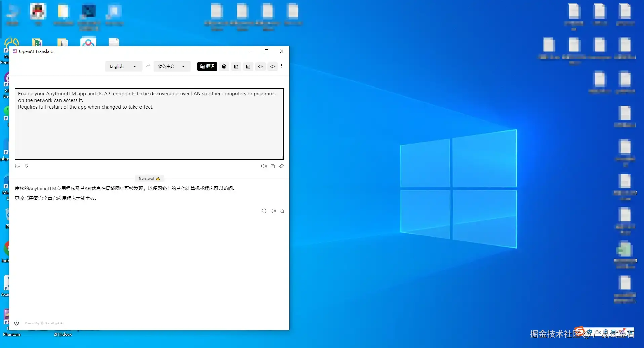
Task: Focus the source text input box
Action: click(x=149, y=124)
